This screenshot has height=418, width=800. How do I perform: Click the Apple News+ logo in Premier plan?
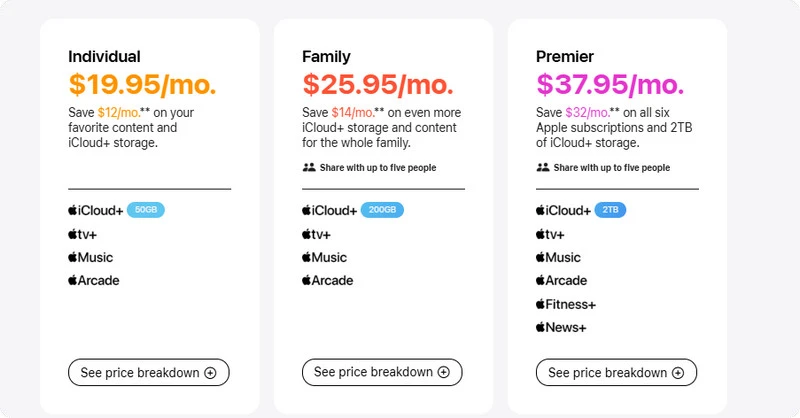click(561, 327)
